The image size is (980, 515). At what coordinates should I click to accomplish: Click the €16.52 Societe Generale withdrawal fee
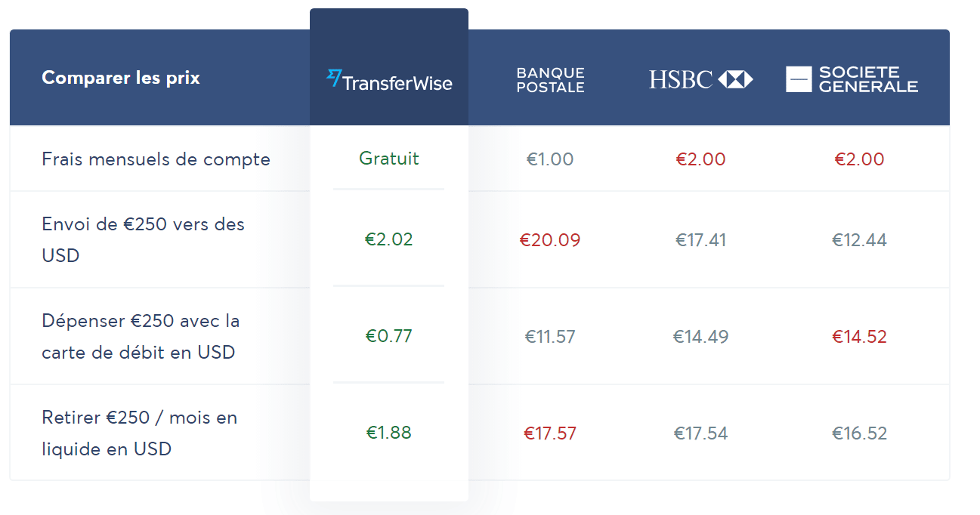pyautogui.click(x=860, y=433)
